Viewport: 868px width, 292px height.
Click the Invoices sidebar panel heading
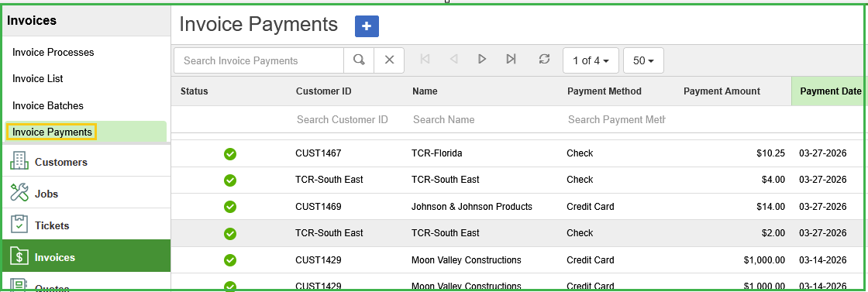[x=32, y=20]
